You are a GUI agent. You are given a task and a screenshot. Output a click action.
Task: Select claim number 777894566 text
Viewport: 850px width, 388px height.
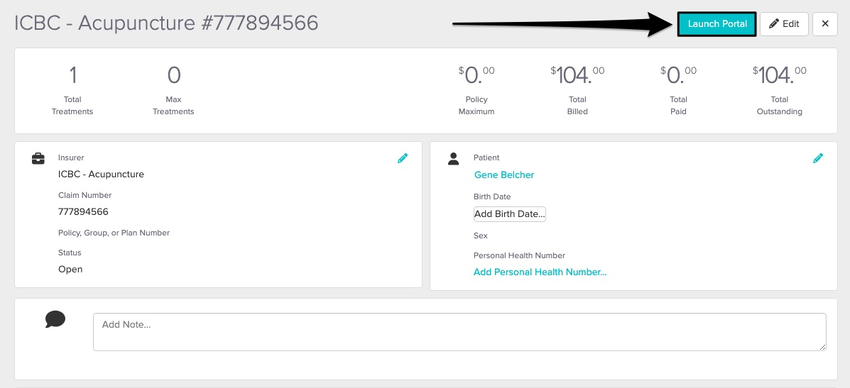pos(83,212)
